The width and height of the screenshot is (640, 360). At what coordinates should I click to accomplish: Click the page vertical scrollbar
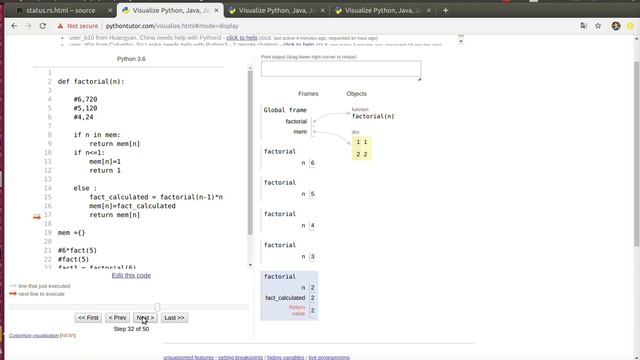(x=637, y=153)
